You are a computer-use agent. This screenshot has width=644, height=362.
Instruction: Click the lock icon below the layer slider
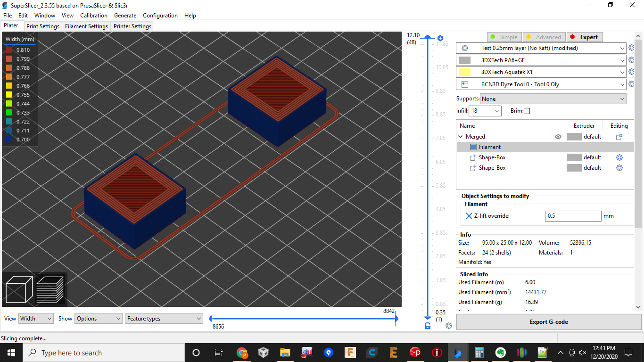pos(428,326)
